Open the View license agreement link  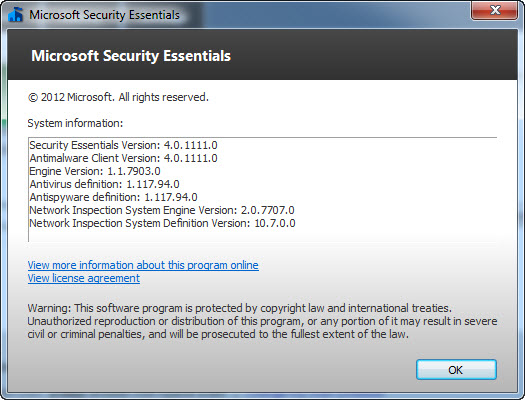84,278
